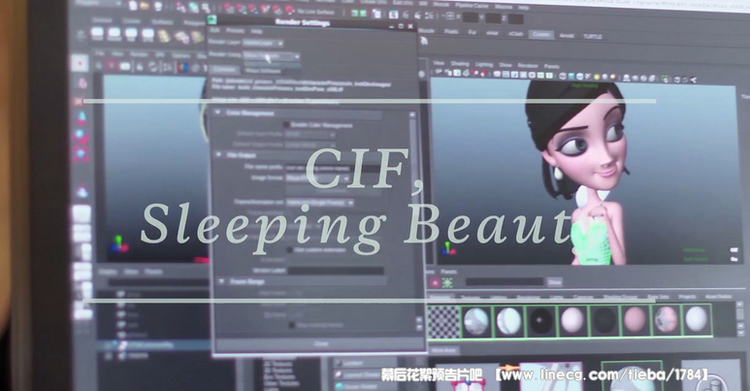This screenshot has height=391, width=750.
Task: Click the Textured sphere icon in viewport toolbar
Action: [589, 77]
